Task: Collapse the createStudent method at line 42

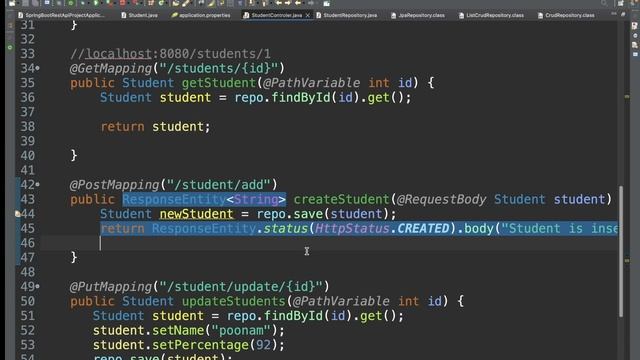Action: [x=38, y=184]
